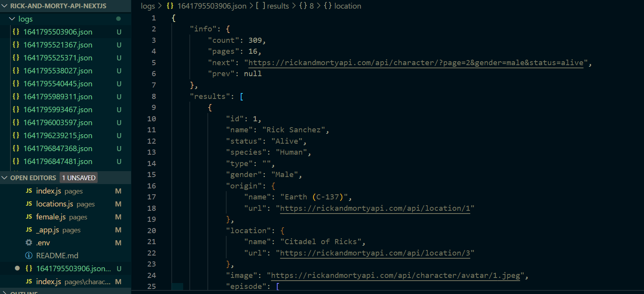Collapse the logs folder
This screenshot has height=294, width=644.
coord(12,19)
